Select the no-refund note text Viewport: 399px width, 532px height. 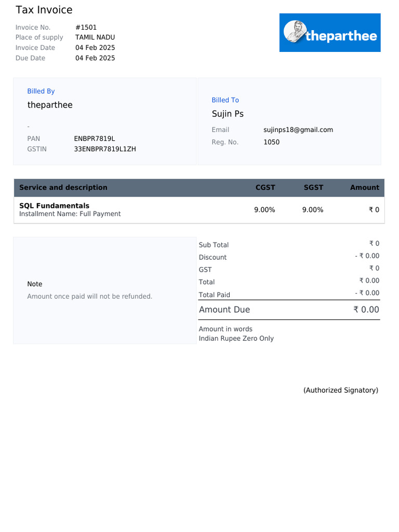89,296
